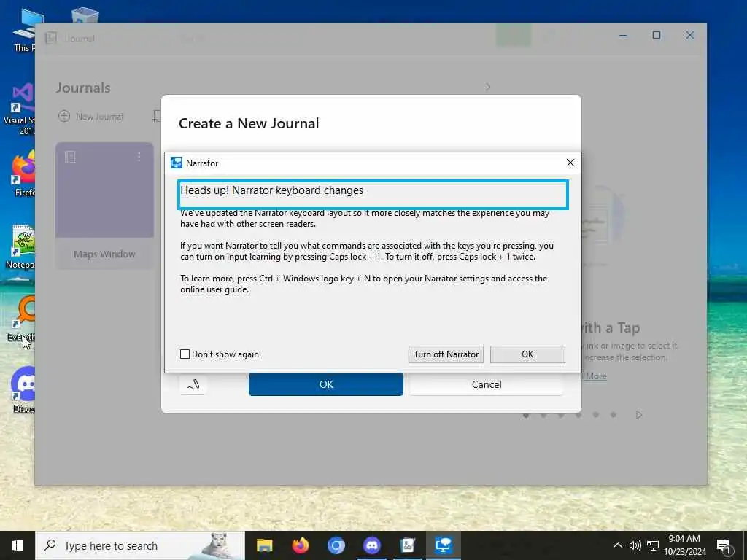Launch Firefox from the taskbar
The height and width of the screenshot is (560, 747).
pos(300,545)
